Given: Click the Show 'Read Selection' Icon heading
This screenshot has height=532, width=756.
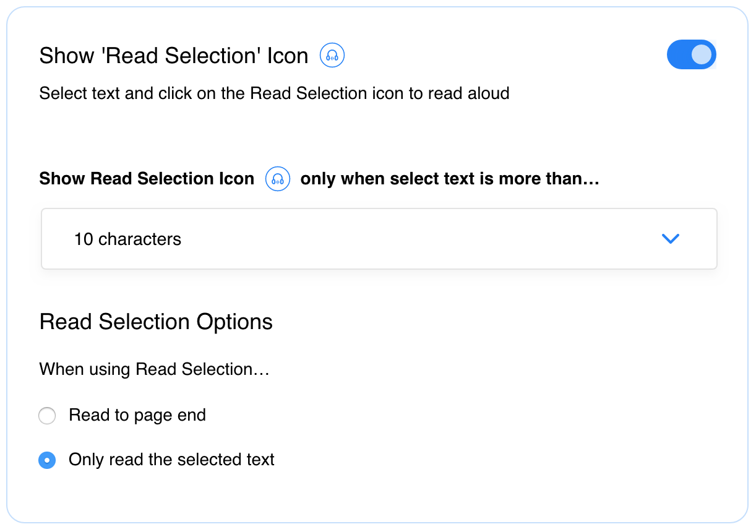Looking at the screenshot, I should (x=174, y=56).
